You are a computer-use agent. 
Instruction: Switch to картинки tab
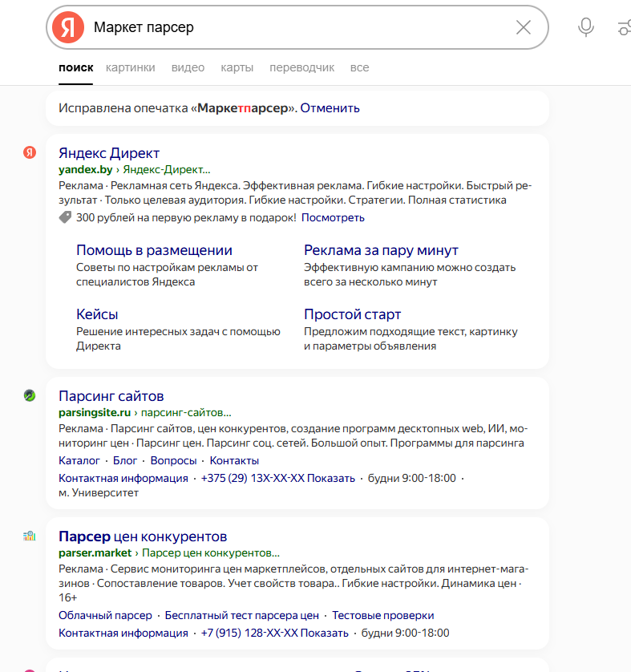click(130, 67)
